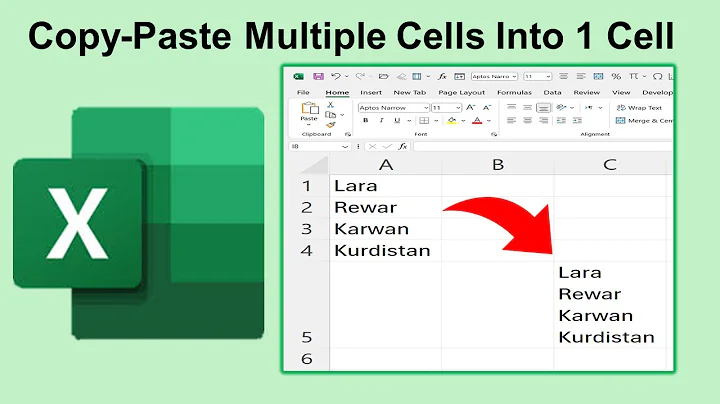Click the percent style icon in quick access toolbar
This screenshot has height=404, width=720.
[x=616, y=76]
